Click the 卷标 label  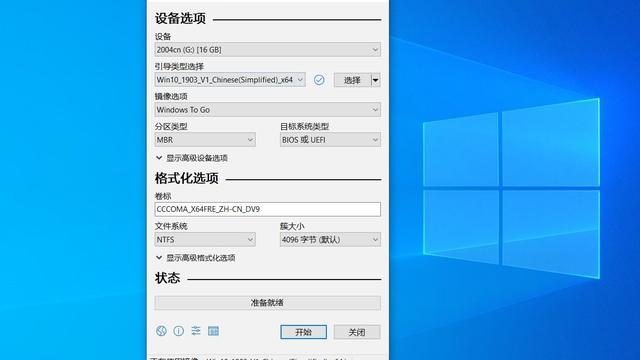click(163, 196)
